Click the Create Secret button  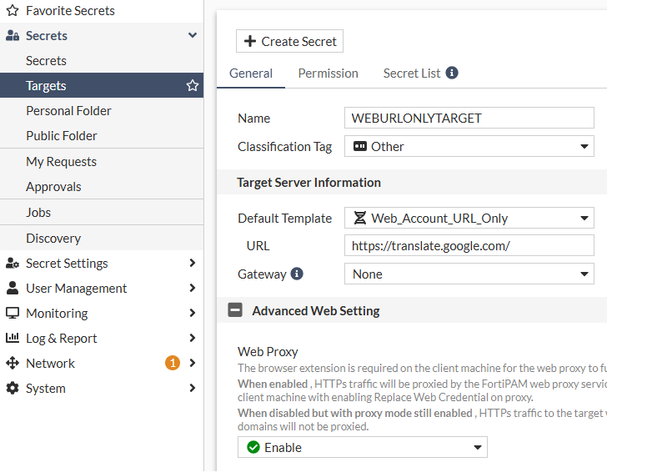pos(290,41)
